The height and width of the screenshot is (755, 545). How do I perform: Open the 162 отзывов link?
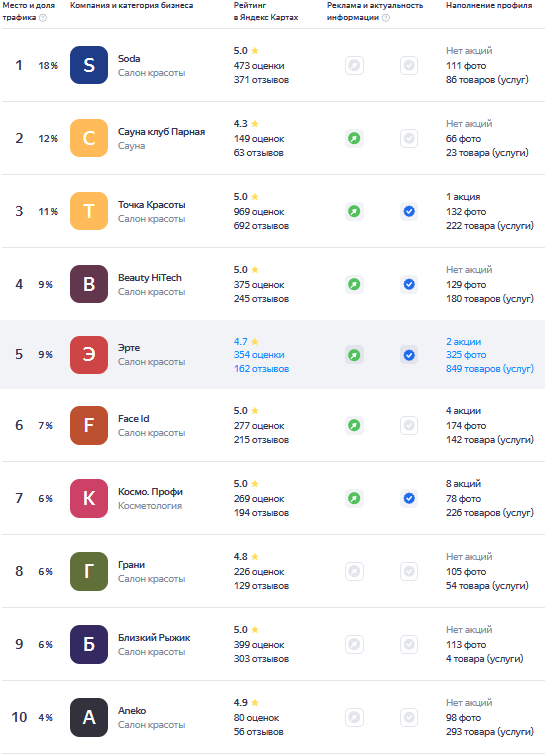[x=261, y=369]
